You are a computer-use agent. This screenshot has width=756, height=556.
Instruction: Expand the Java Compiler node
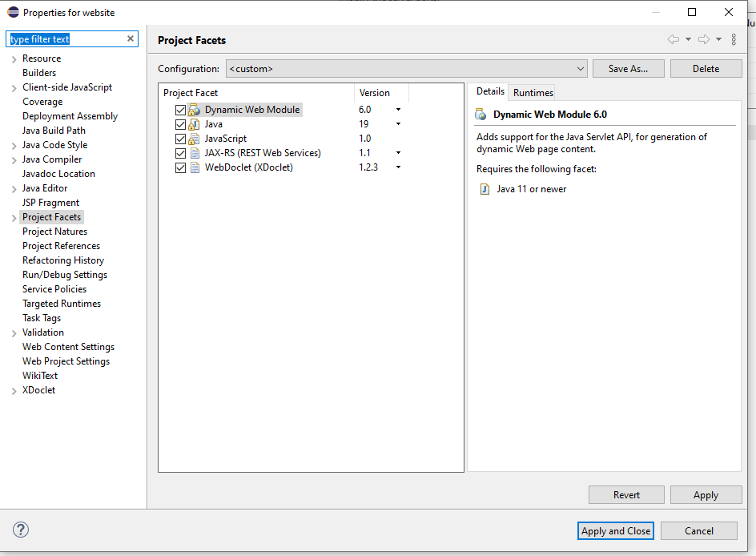(14, 160)
